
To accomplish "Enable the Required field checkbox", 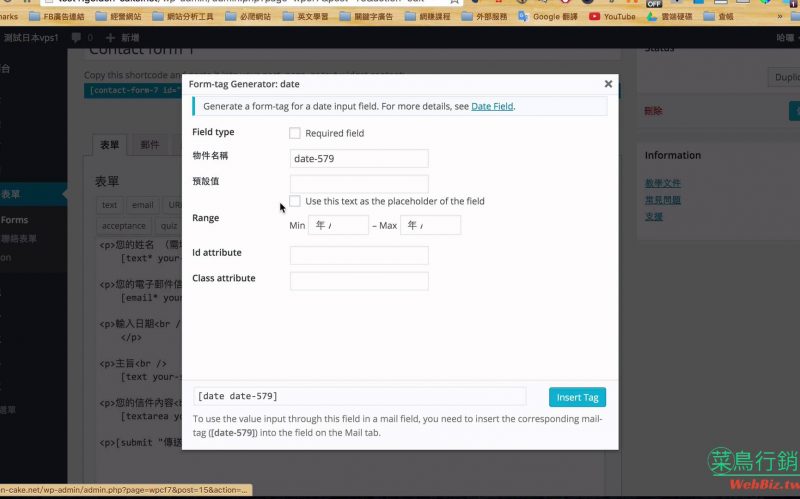I will 295,133.
